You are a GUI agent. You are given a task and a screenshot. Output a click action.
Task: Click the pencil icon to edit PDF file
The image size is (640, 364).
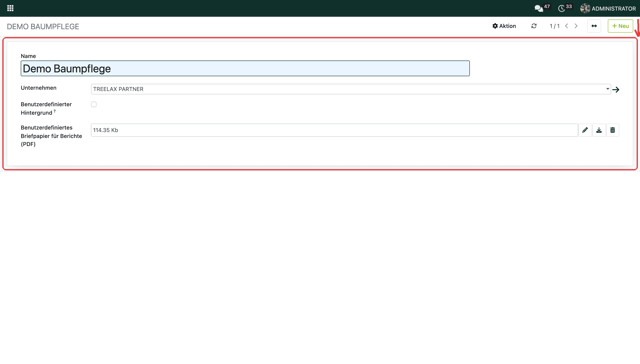pos(585,130)
